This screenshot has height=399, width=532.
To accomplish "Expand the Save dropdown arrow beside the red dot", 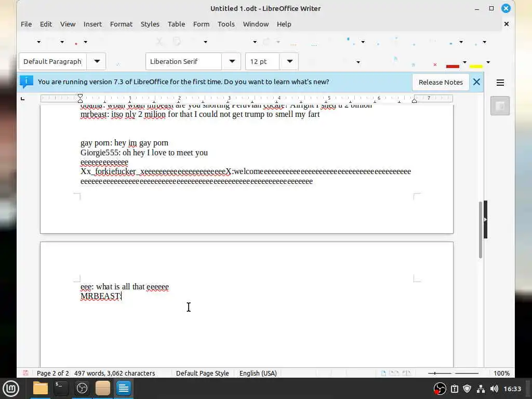I will [86, 42].
